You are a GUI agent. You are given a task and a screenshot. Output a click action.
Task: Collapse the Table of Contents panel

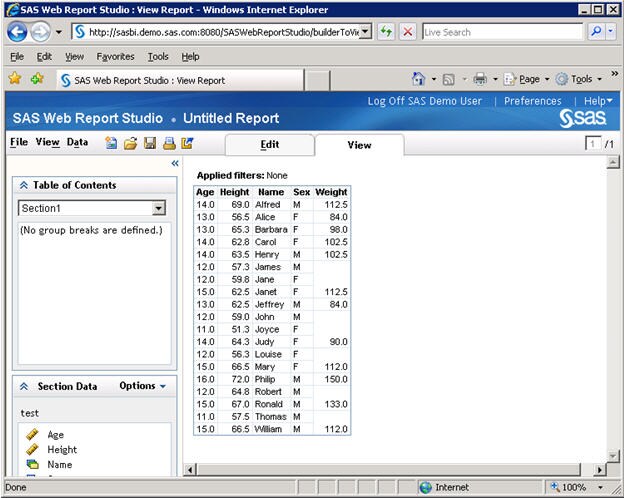tap(24, 185)
